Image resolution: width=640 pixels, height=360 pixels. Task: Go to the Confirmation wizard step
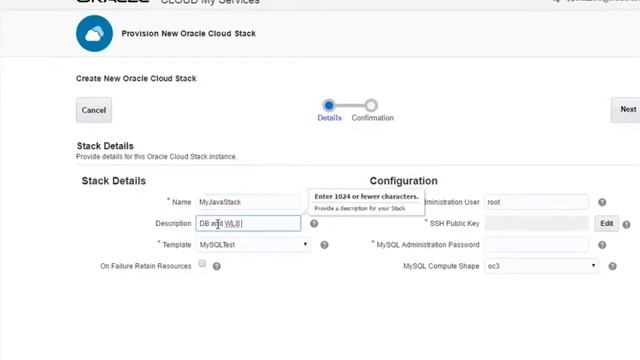pyautogui.click(x=372, y=111)
